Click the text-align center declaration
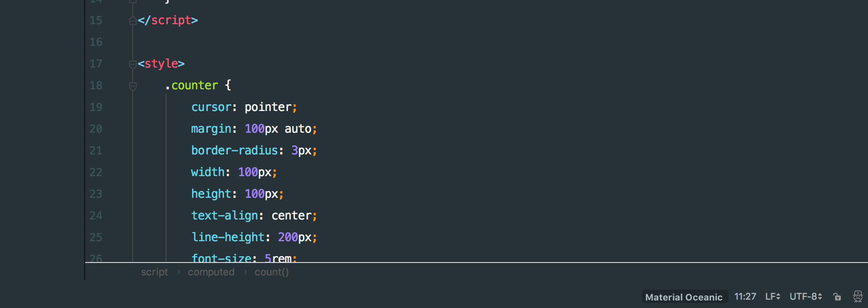868x308 pixels. (254, 216)
